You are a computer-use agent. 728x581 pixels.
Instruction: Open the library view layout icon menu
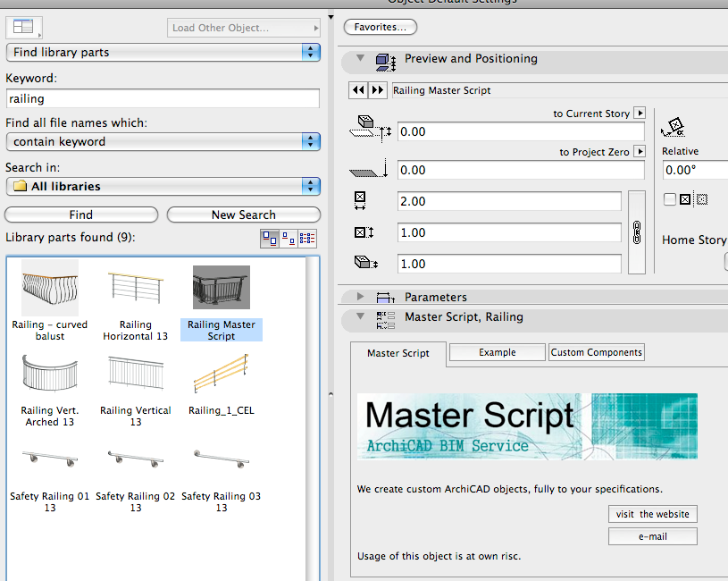click(x=24, y=28)
